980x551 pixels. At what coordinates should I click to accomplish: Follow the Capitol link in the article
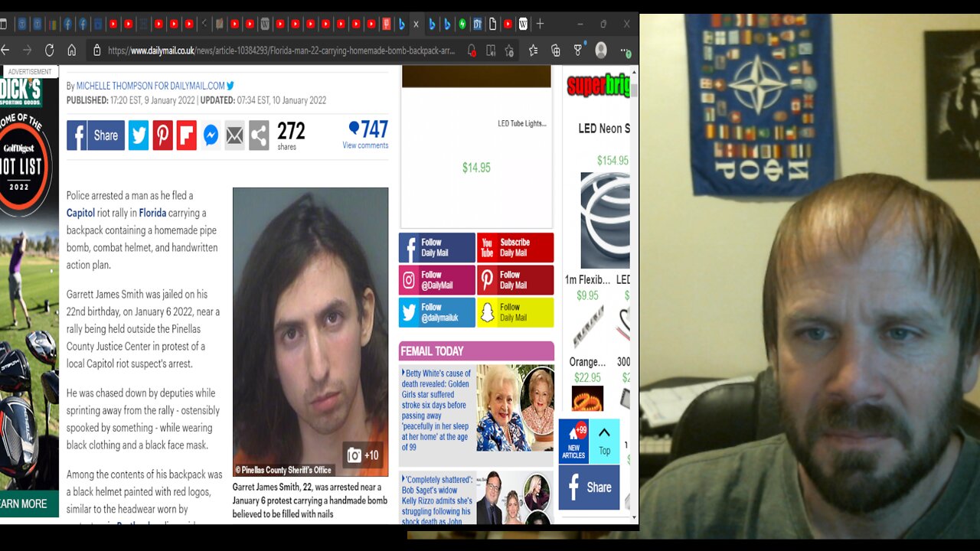pyautogui.click(x=80, y=213)
